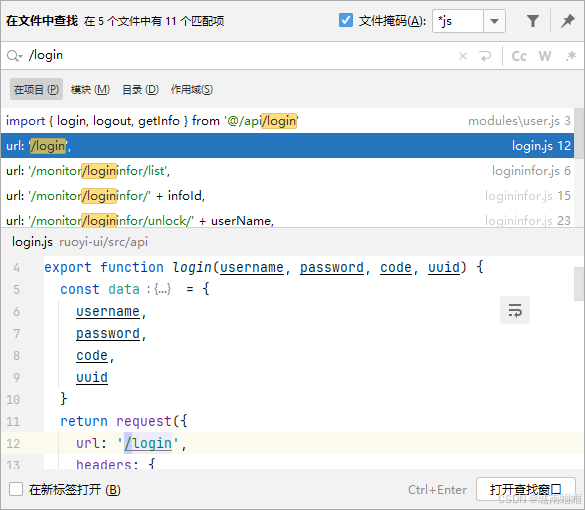Switch to Module (M) scope tab
This screenshot has width=585, height=510.
tap(90, 90)
